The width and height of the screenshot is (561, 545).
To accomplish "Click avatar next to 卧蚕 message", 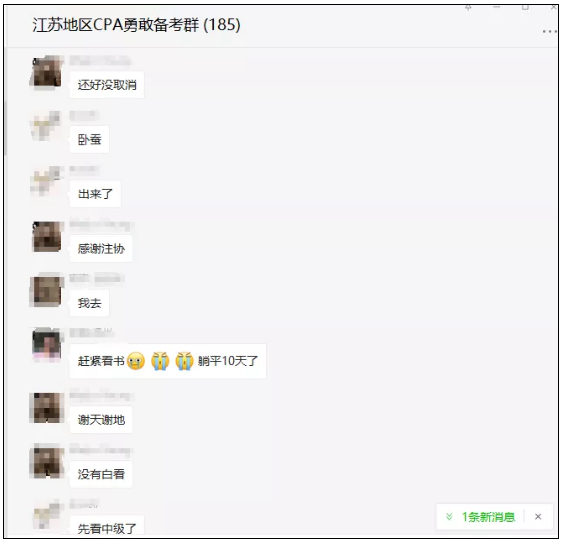I will pos(47,126).
